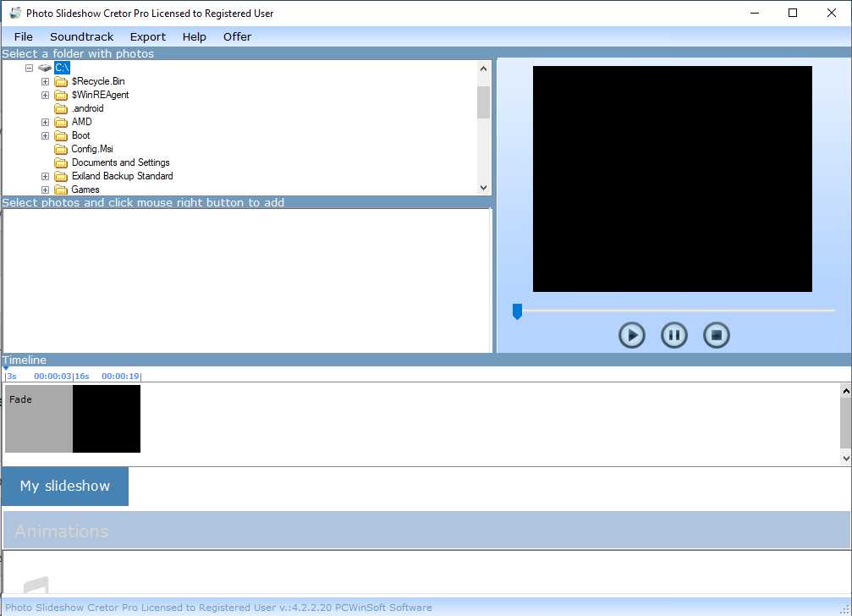Open the Export menu
Image resolution: width=852 pixels, height=616 pixels.
148,37
